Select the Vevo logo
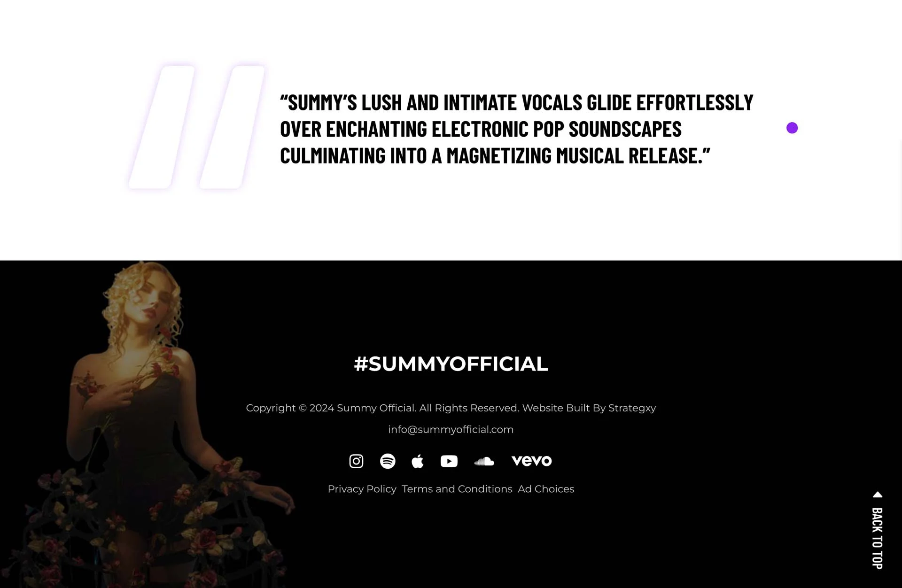Screen dimensions: 902x588 [532, 461]
